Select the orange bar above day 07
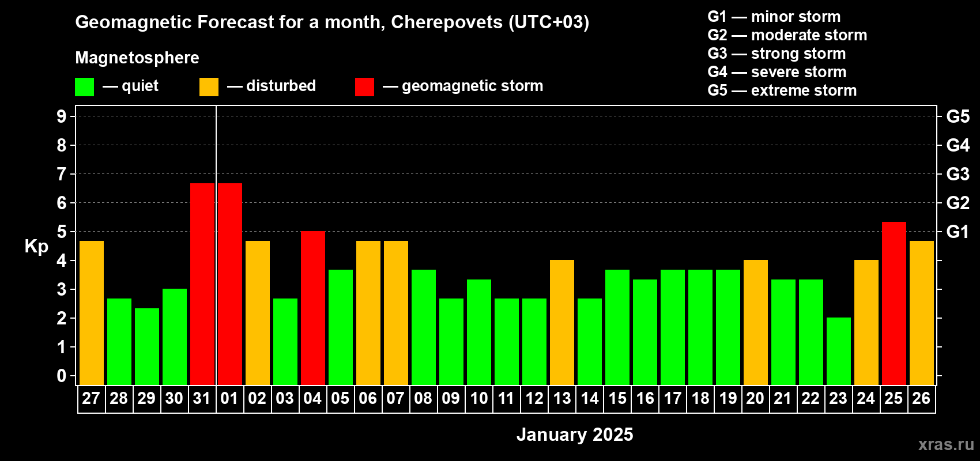This screenshot has width=980, height=461. coord(396,313)
